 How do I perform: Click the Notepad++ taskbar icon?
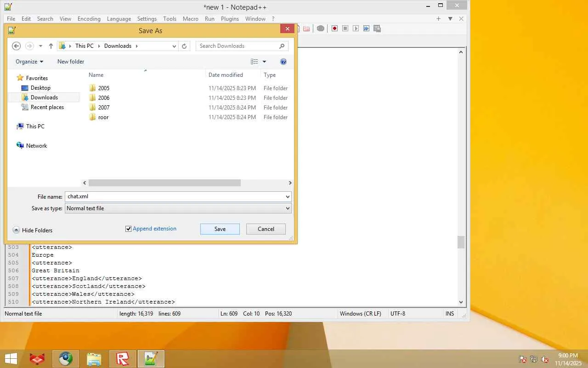[x=151, y=359]
